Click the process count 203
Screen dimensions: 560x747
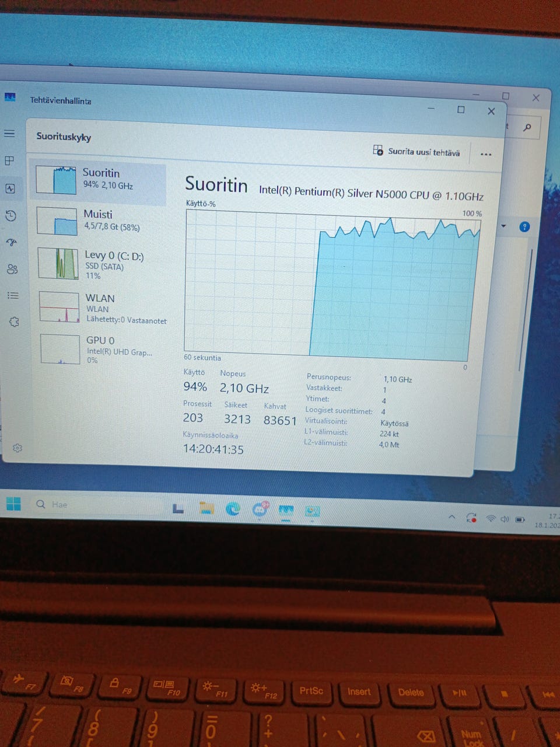(x=193, y=418)
